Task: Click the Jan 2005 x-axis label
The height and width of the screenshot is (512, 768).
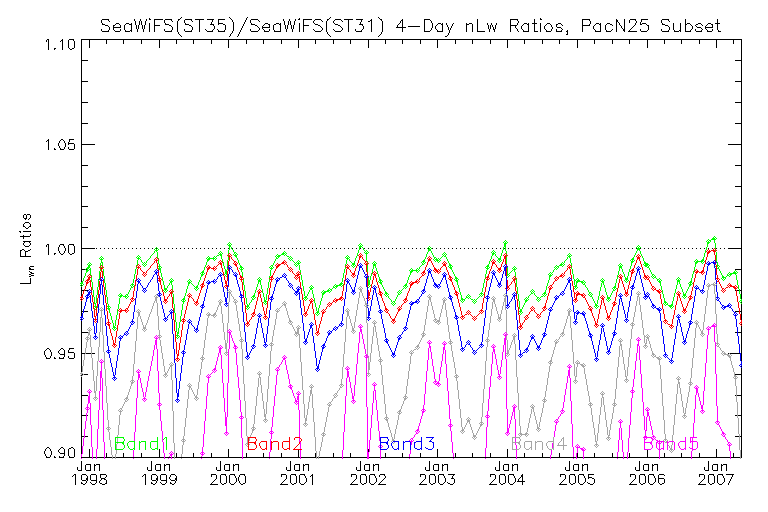Action: [577, 473]
